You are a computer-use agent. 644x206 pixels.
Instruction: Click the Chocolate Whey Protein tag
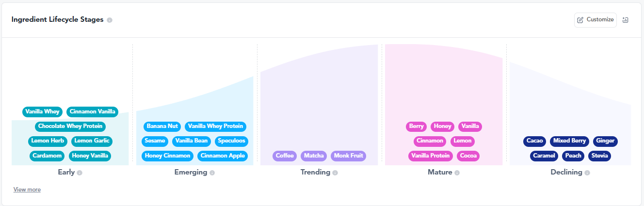pos(70,127)
